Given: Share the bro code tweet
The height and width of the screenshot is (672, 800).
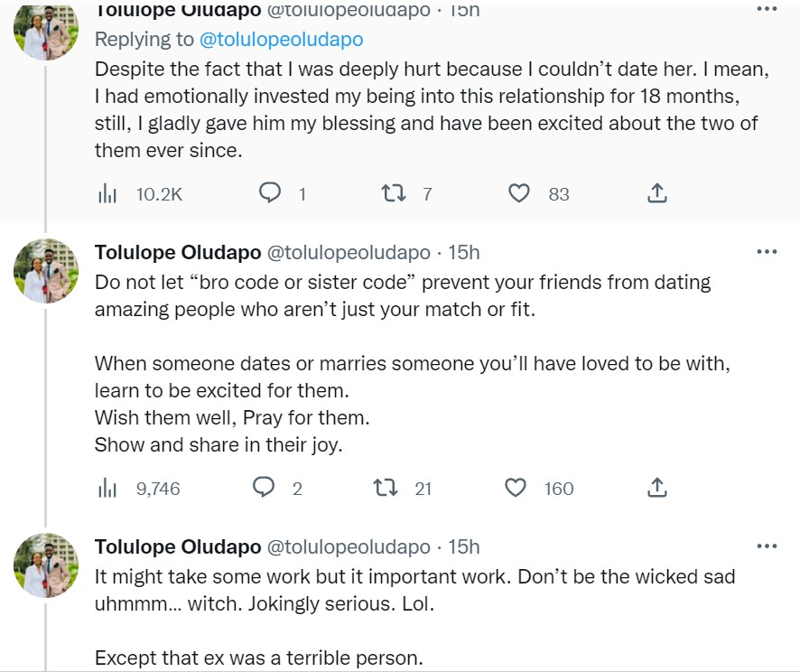Looking at the screenshot, I should (x=657, y=489).
